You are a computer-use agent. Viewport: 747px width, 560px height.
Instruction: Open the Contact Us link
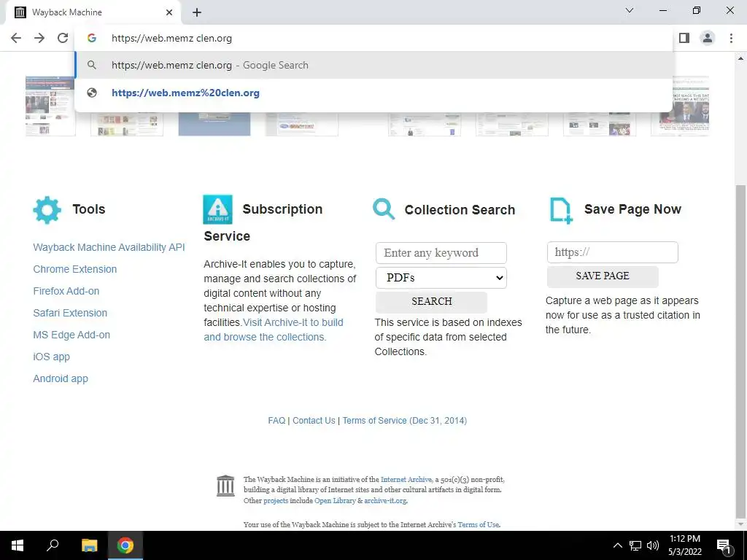[314, 421]
